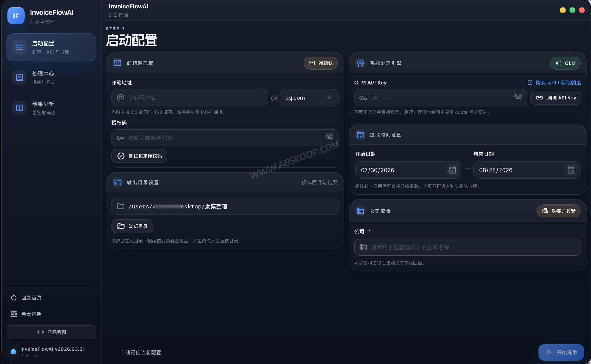Click the @ icon in username field
This screenshot has width=591, height=364.
pyautogui.click(x=121, y=98)
